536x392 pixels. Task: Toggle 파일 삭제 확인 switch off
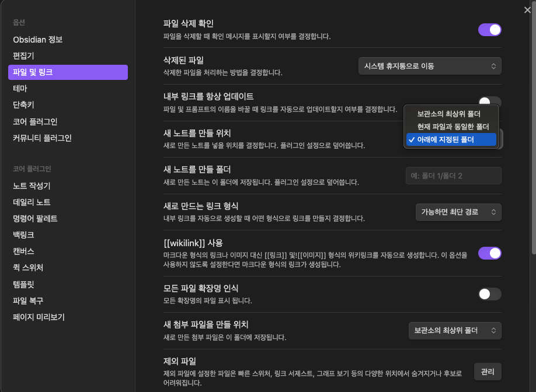coord(489,30)
